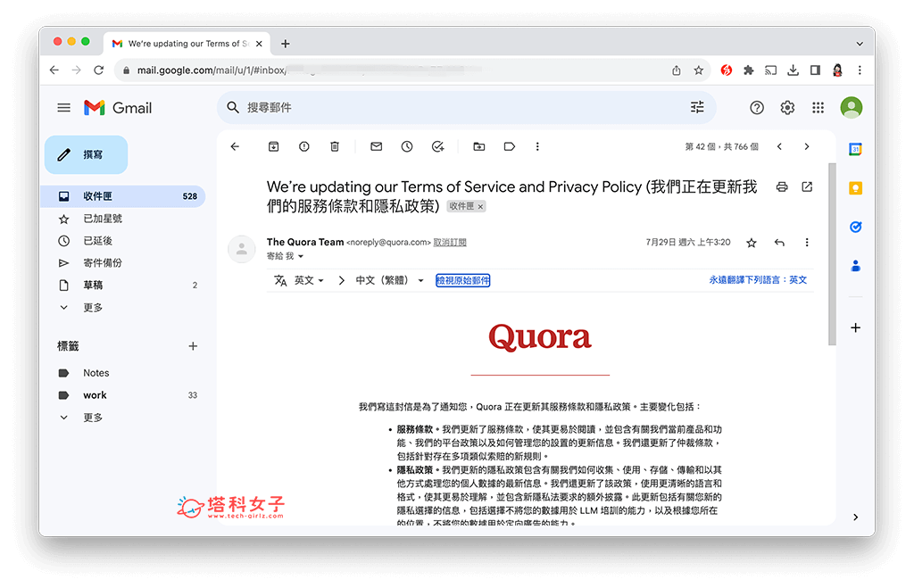This screenshot has width=914, height=588.
Task: Open 收件匣 inbox folder
Action: (123, 196)
